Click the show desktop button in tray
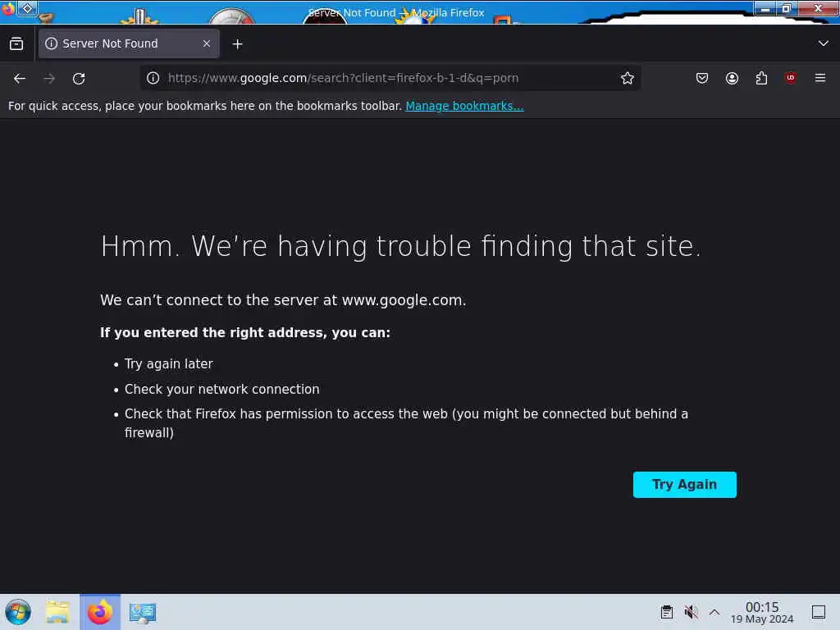The height and width of the screenshot is (630, 840). click(818, 612)
